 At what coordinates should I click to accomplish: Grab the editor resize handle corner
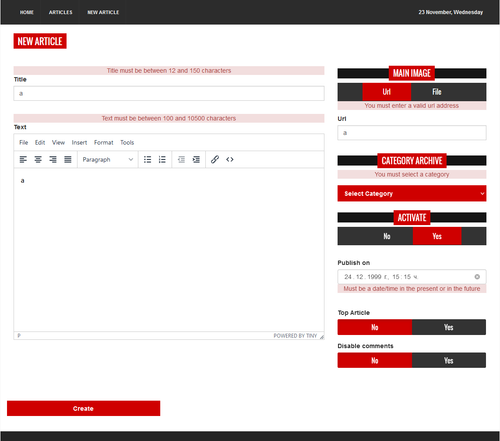[322, 337]
